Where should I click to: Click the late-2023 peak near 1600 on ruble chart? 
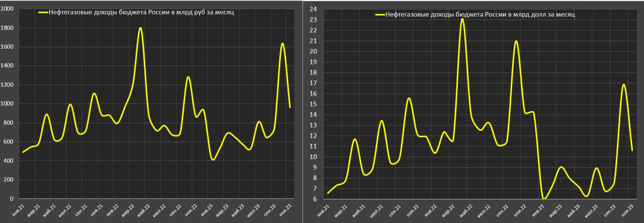pyautogui.click(x=282, y=44)
